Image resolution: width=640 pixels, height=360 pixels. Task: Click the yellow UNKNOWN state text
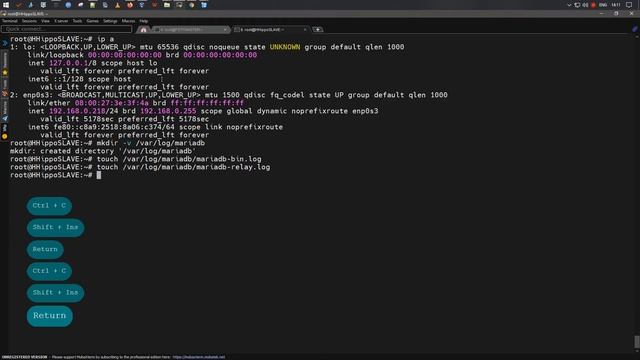285,47
